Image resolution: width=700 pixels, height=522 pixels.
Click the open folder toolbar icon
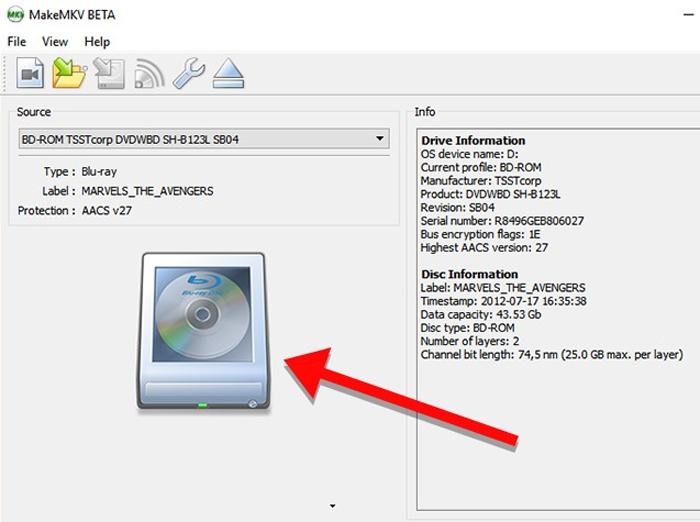69,73
